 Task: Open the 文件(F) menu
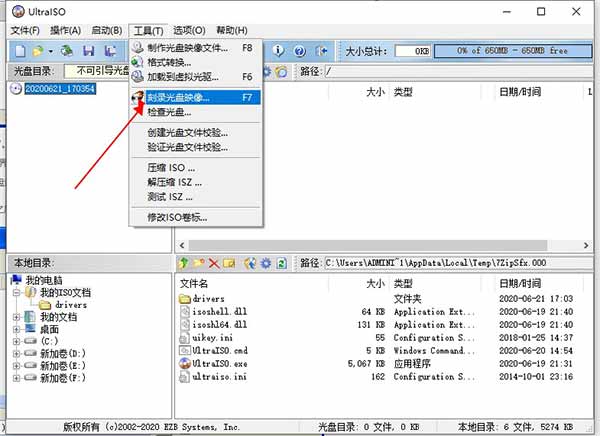click(x=25, y=30)
